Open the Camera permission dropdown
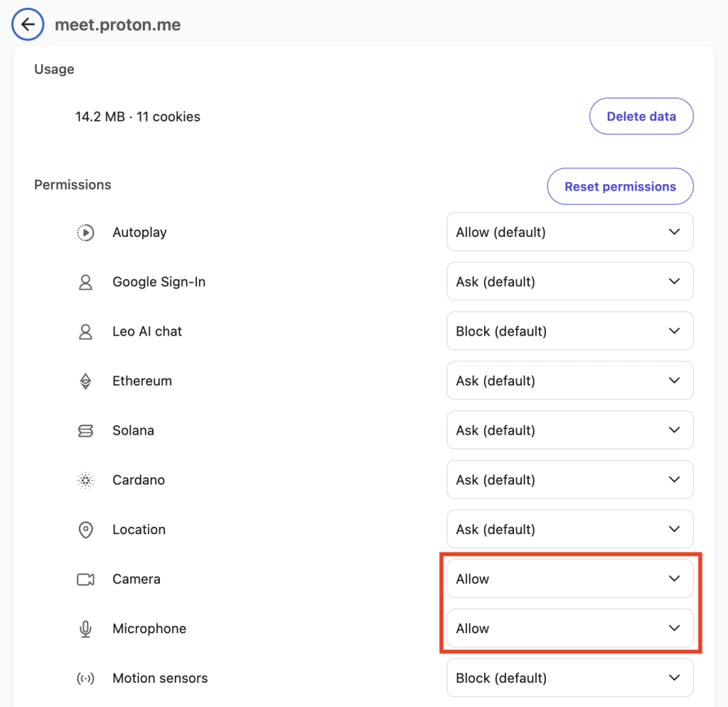This screenshot has height=707, width=728. [x=569, y=578]
